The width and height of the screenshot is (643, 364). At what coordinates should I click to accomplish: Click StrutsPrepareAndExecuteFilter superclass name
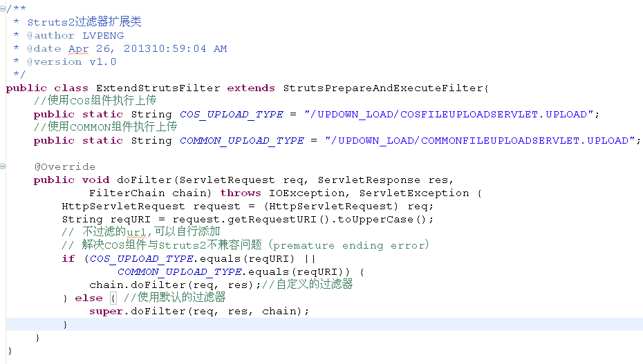[x=384, y=88]
